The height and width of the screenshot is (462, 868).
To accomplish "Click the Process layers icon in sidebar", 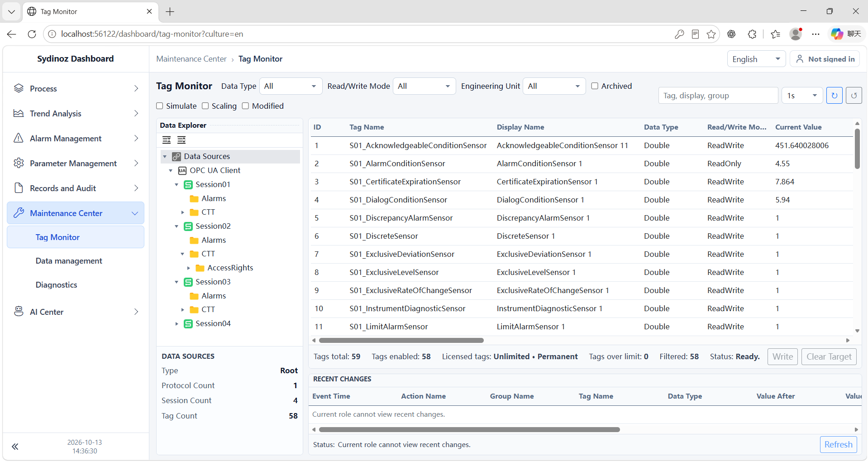I will pos(19,88).
